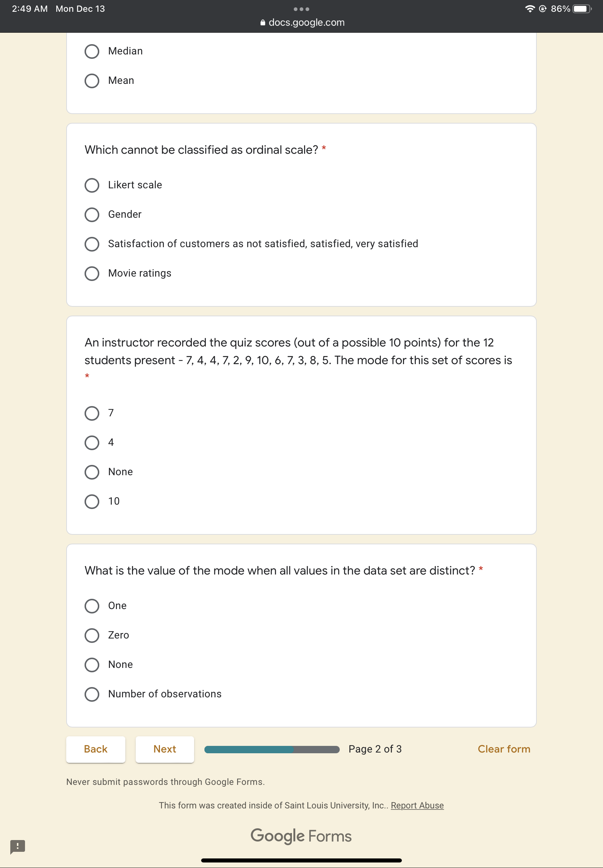The height and width of the screenshot is (868, 603).
Task: Click the Clear form link
Action: click(504, 749)
